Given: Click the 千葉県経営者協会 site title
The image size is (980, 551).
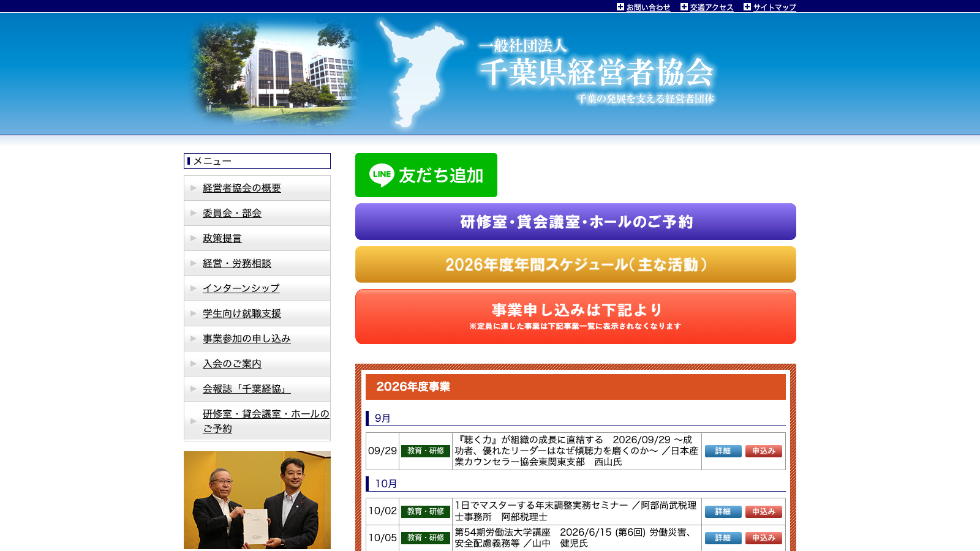Looking at the screenshot, I should click(597, 73).
